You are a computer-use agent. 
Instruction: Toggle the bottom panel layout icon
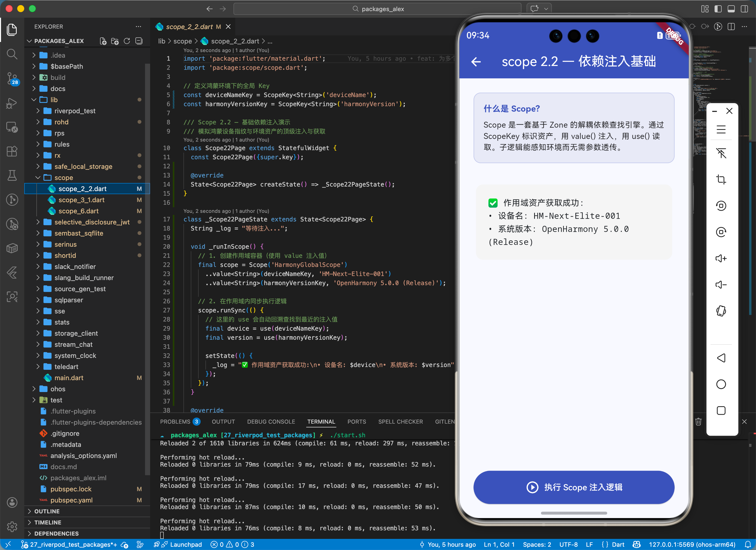pos(731,9)
